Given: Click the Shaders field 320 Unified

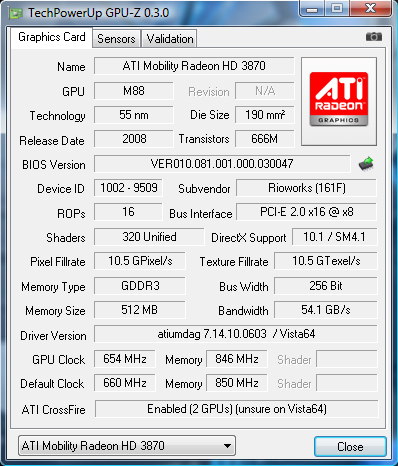Looking at the screenshot, I should pyautogui.click(x=149, y=237).
